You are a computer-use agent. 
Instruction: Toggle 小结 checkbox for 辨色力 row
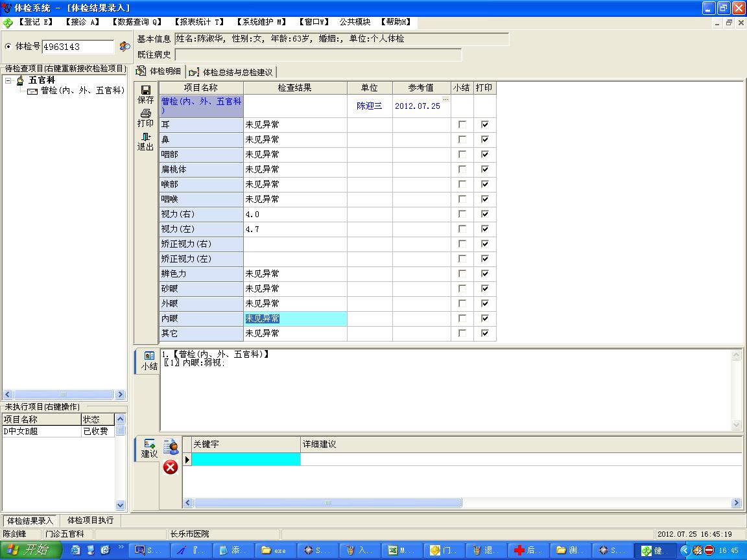(x=462, y=274)
